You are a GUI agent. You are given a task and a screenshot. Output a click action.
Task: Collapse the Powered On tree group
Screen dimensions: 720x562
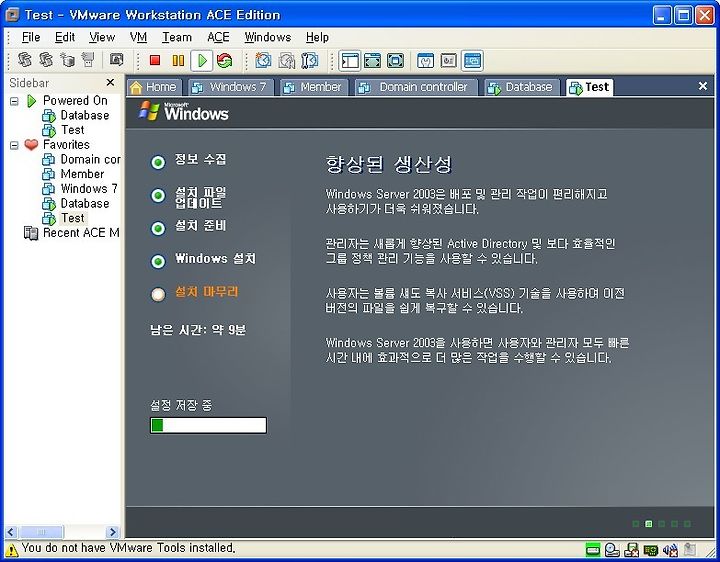pos(14,101)
